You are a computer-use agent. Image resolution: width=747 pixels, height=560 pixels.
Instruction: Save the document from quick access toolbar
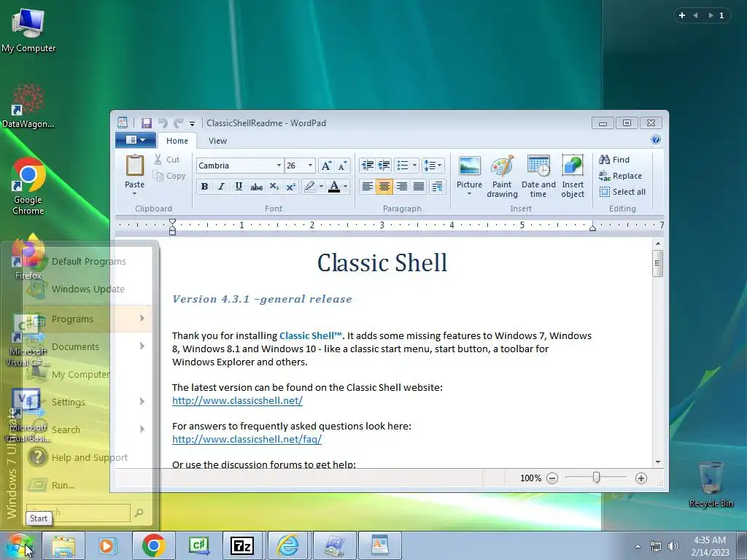tap(146, 122)
